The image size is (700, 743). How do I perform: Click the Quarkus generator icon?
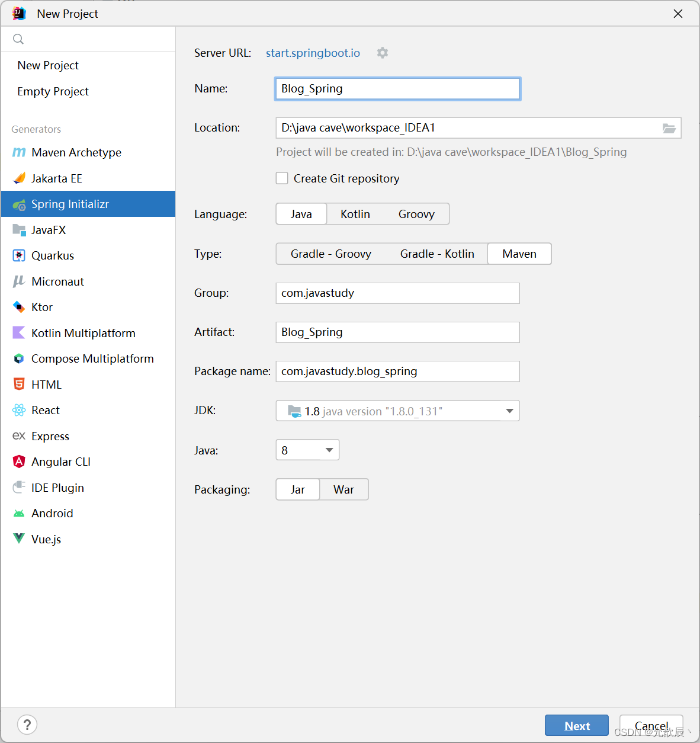pyautogui.click(x=19, y=255)
